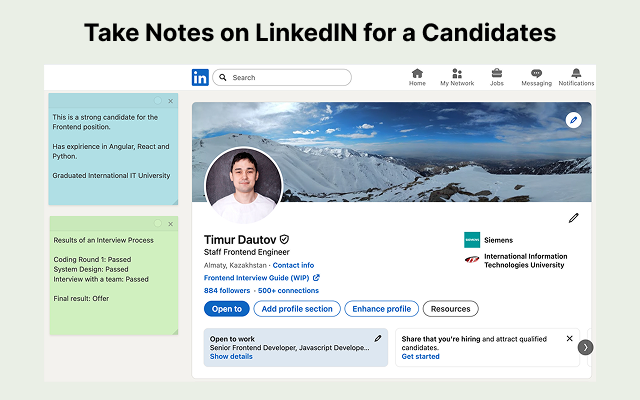Focus the LinkedIn Search field
This screenshot has height=400, width=640.
pos(282,78)
